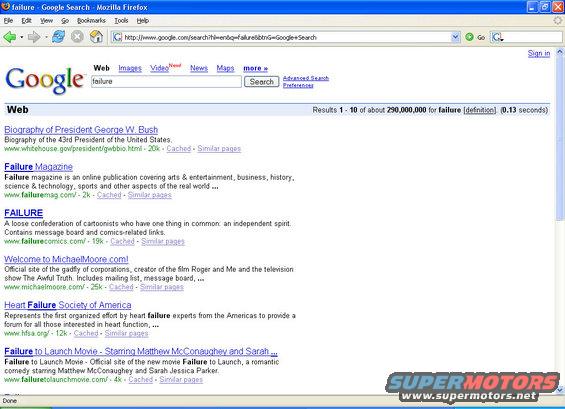The image size is (565, 409).
Task: Open the Failure Magazine result
Action: coord(39,167)
